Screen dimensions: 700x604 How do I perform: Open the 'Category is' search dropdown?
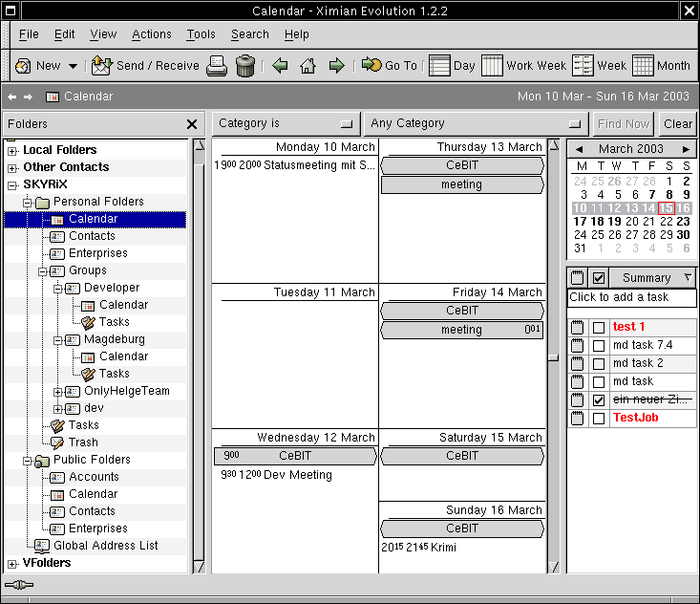[x=286, y=123]
